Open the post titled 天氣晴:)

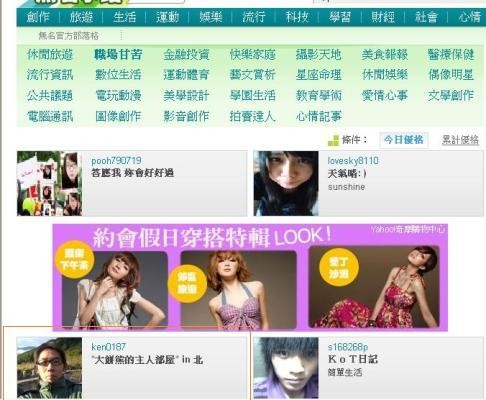(x=347, y=174)
